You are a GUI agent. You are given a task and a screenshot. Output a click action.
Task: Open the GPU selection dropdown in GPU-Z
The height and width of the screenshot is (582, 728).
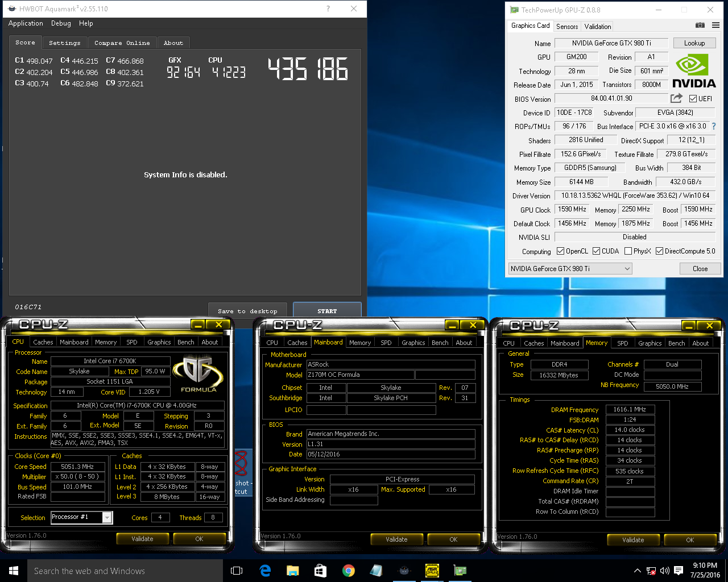coord(570,269)
